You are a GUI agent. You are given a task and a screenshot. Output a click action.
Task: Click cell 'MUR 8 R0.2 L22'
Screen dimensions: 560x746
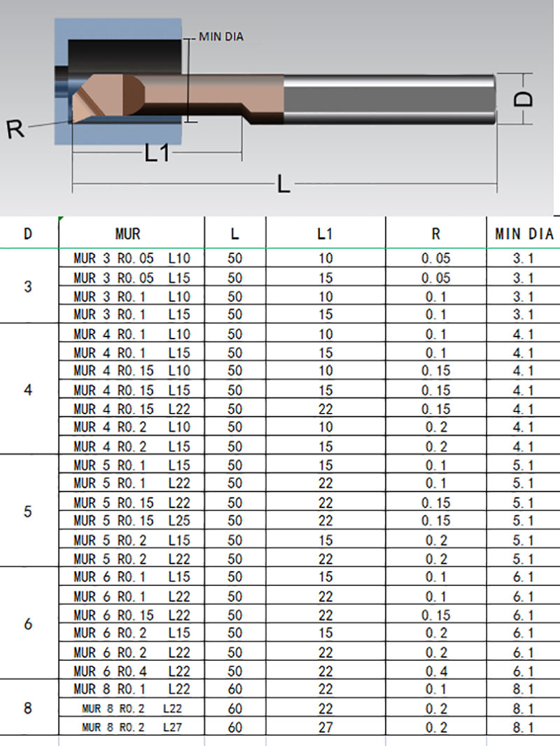(x=132, y=708)
